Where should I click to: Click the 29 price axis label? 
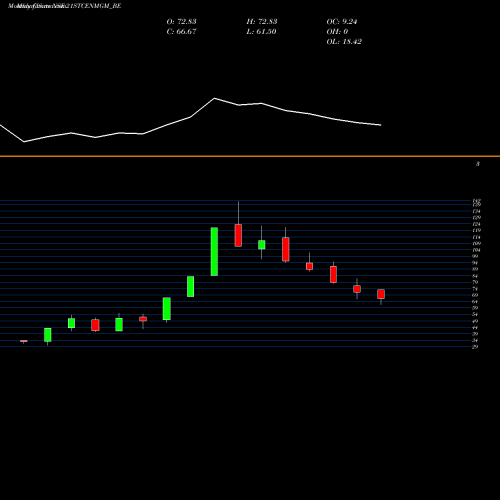pos(475,347)
